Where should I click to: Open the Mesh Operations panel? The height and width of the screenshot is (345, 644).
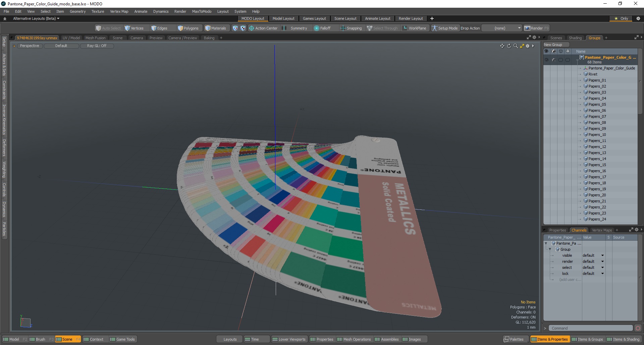(354, 339)
